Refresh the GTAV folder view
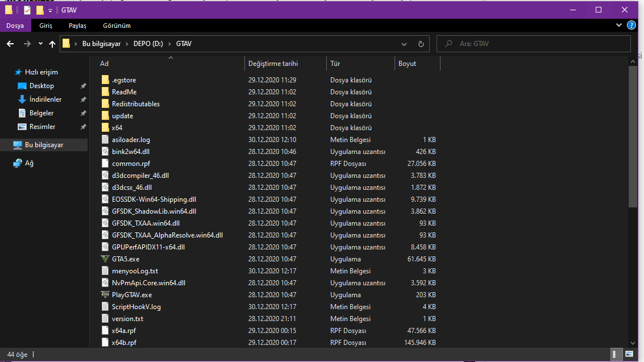 (421, 44)
